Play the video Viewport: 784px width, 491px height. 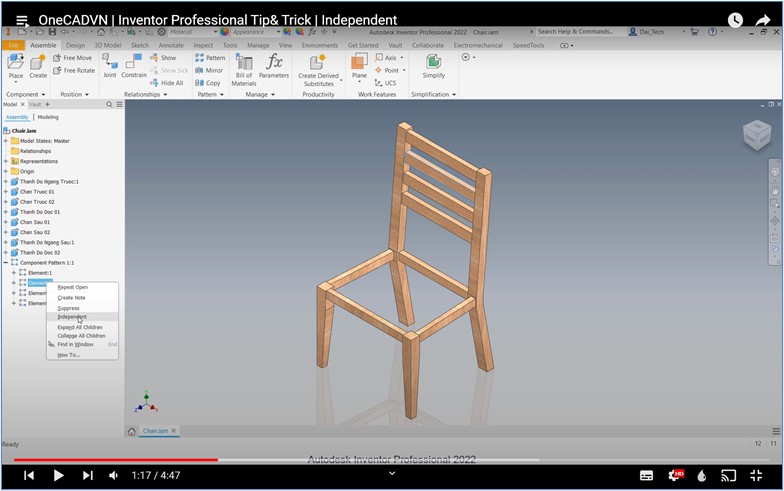click(58, 476)
